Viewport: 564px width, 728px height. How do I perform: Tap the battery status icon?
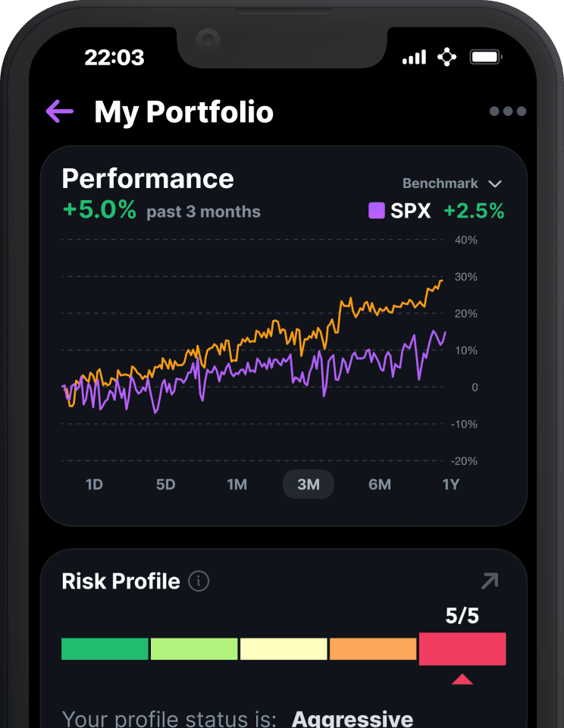(486, 57)
